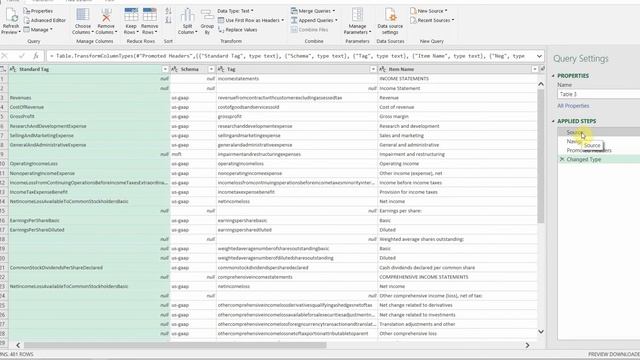Click the vertical scrollbar thumb
Screen dimensions: 640x360
pos(541,156)
